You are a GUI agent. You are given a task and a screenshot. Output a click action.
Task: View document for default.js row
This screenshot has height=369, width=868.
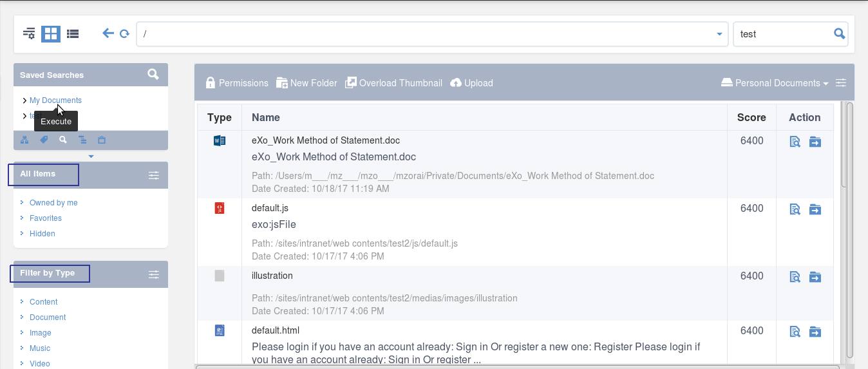click(x=795, y=209)
